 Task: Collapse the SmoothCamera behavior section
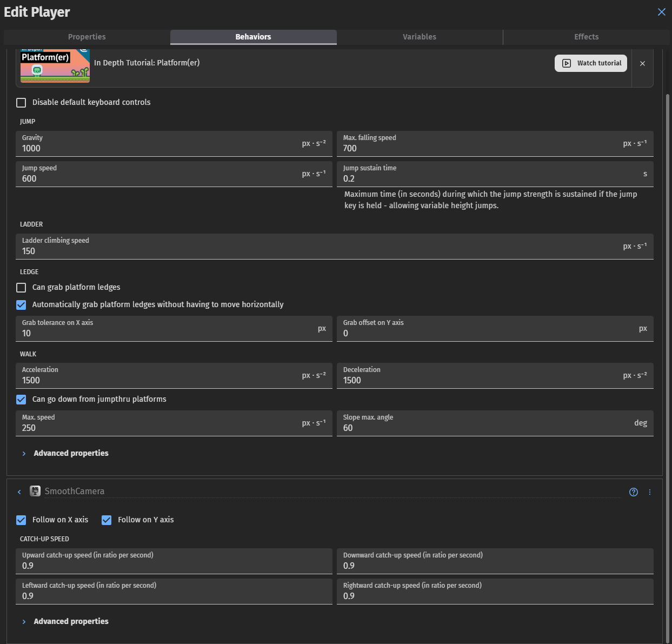coord(19,492)
